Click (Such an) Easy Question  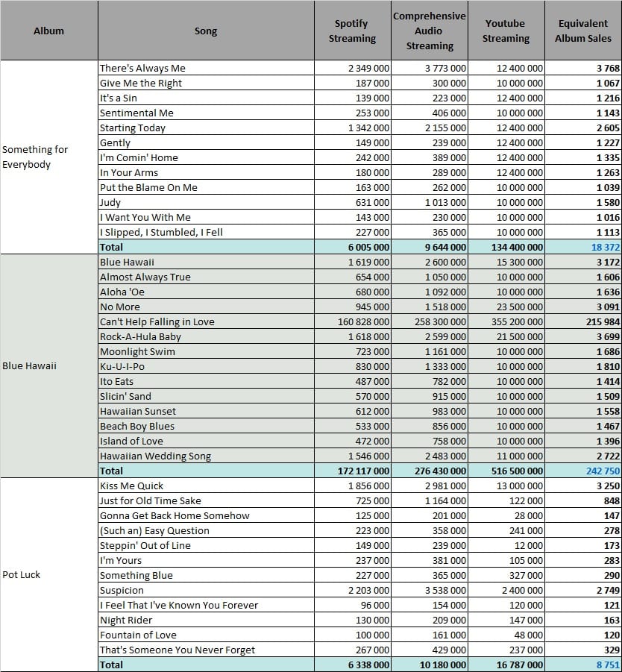(206, 530)
